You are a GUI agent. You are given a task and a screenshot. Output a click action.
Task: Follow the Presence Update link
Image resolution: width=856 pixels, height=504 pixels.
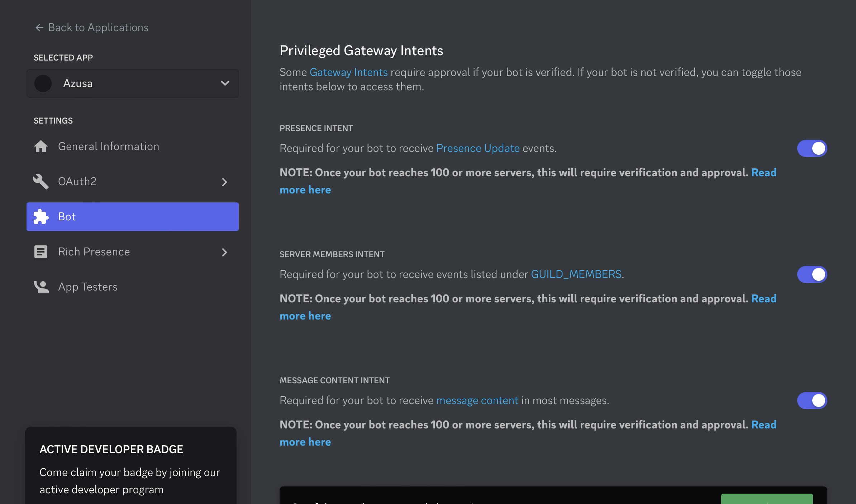(x=477, y=148)
